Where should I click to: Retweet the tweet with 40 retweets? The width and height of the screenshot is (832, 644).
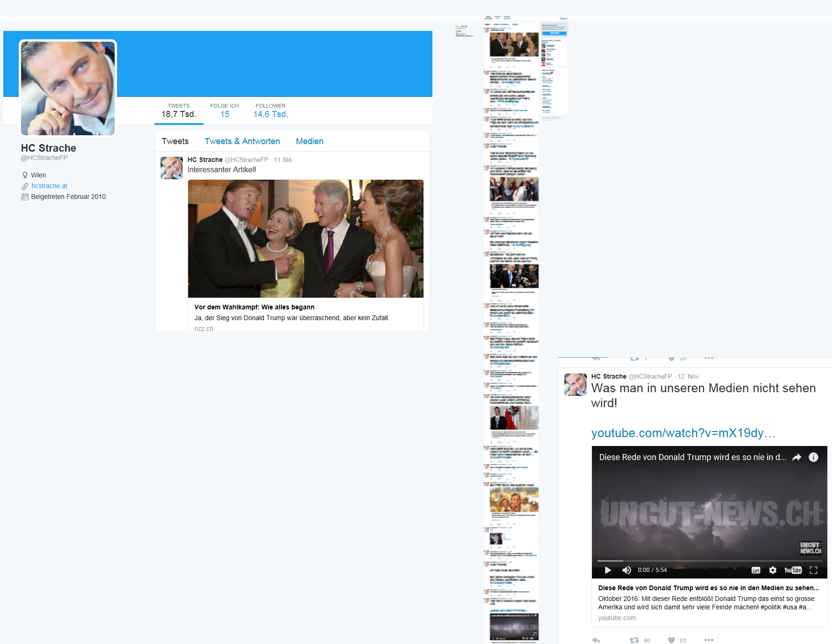pyautogui.click(x=634, y=640)
